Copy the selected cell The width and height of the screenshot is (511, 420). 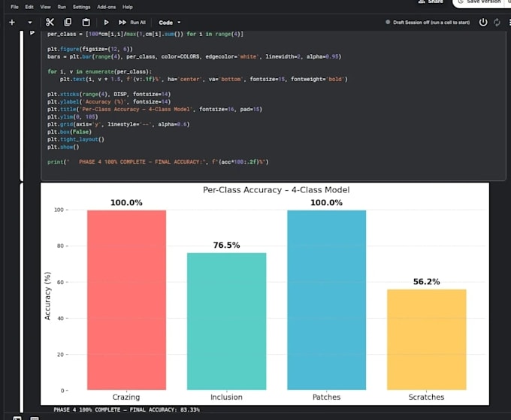(x=68, y=22)
